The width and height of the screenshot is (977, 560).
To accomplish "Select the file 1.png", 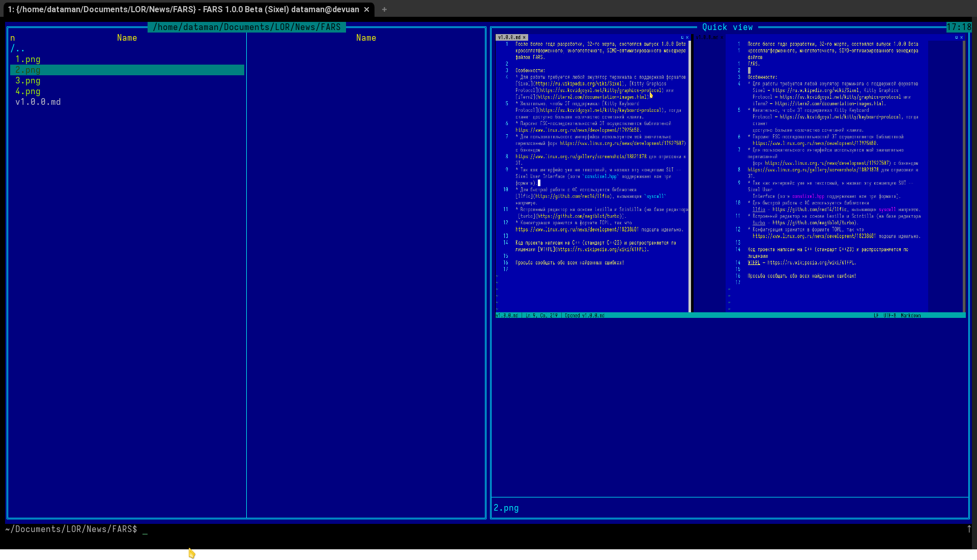I will click(28, 60).
